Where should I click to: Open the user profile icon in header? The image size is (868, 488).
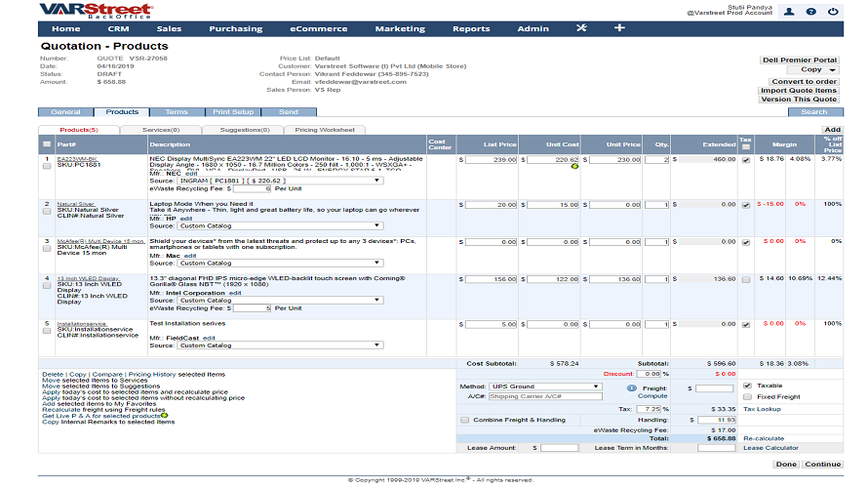point(789,11)
